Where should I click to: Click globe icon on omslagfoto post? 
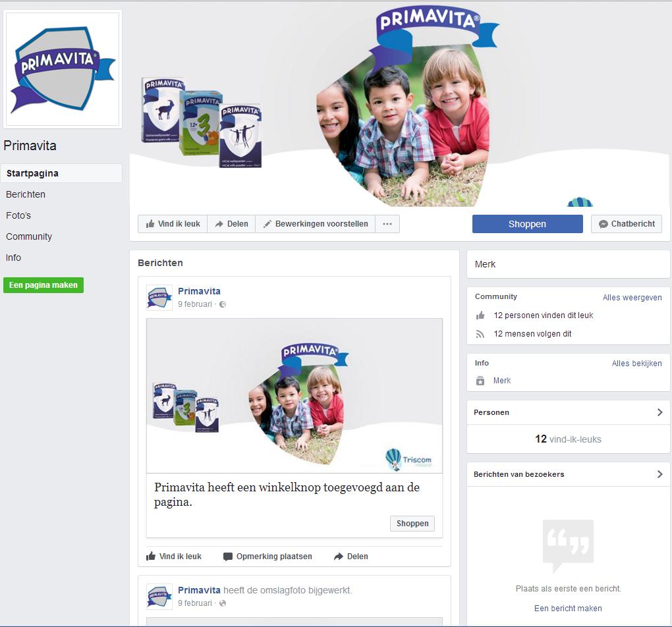click(x=223, y=603)
